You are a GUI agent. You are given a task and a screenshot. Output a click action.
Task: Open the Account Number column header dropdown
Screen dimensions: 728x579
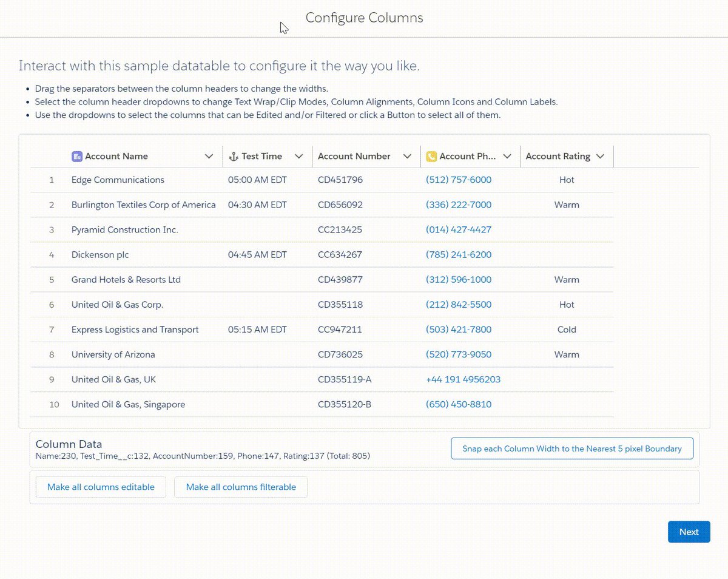[x=407, y=157]
